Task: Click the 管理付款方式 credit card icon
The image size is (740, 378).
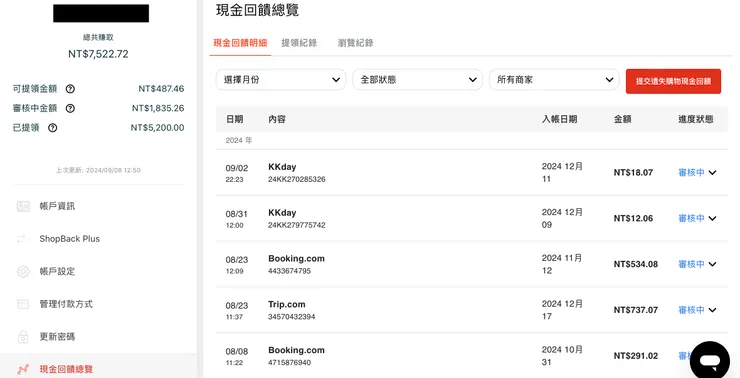Action: pos(23,304)
